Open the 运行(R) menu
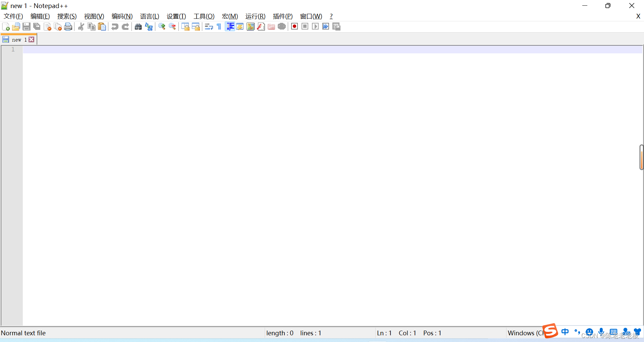Image resolution: width=644 pixels, height=342 pixels. pos(256,16)
